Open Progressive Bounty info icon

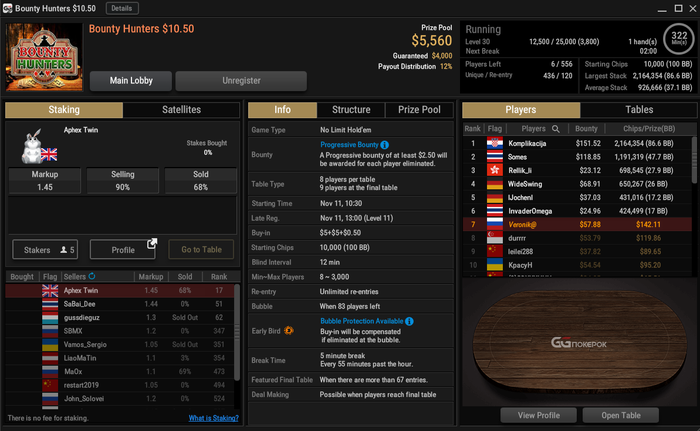(384, 145)
